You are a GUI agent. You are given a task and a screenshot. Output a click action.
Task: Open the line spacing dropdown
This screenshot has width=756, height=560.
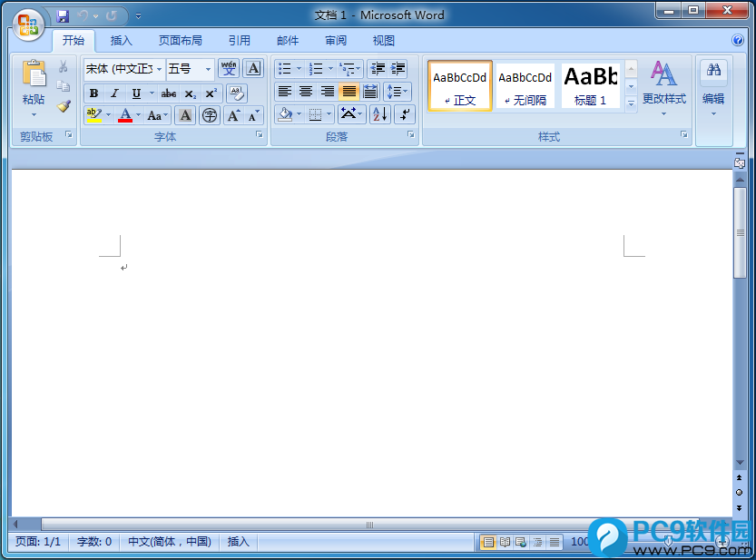[x=397, y=92]
